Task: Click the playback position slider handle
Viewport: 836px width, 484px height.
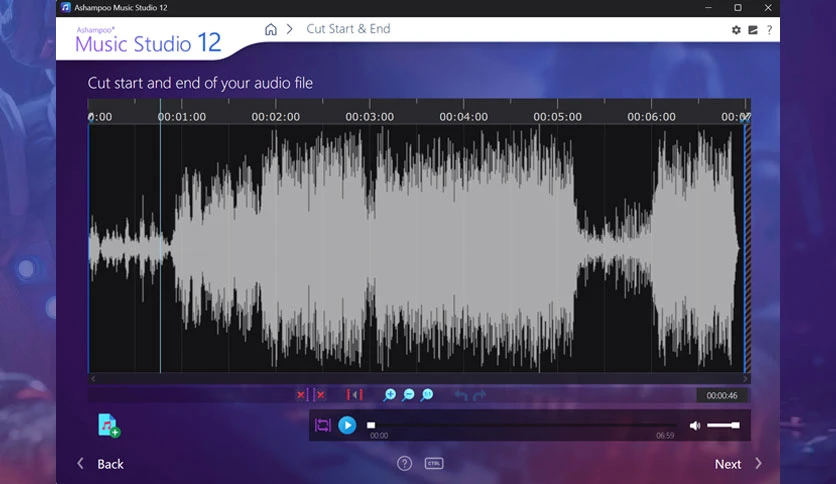Action: click(371, 425)
